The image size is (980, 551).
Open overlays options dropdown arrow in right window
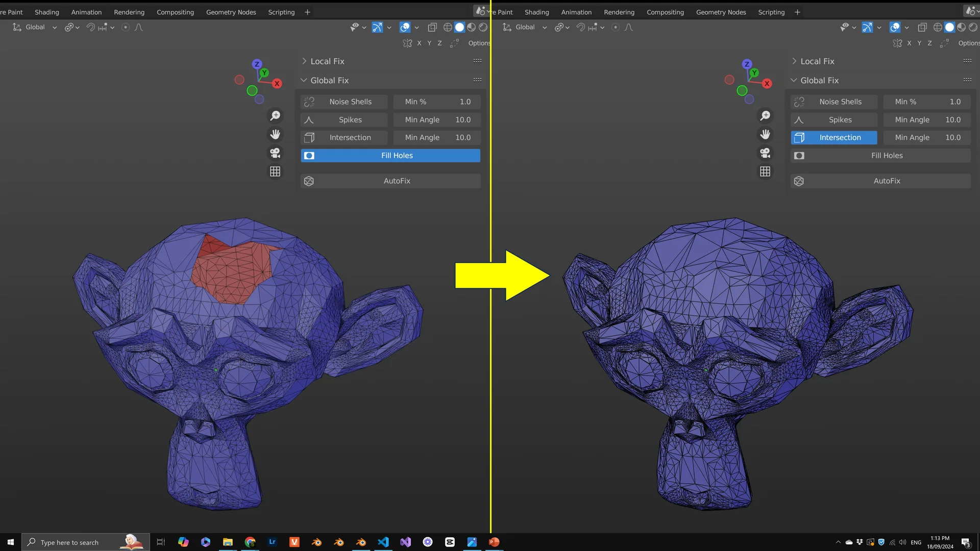906,28
